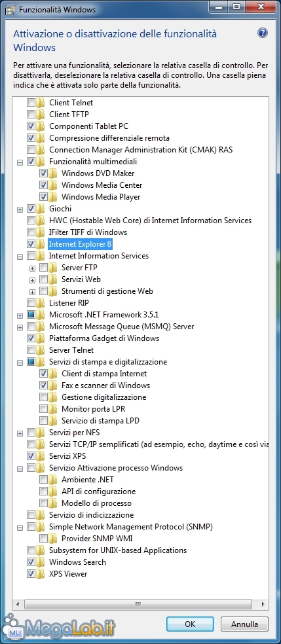Click the folder icon beside Microsoft .NET Framework 3.5.1
Image resolution: width=281 pixels, height=644 pixels.
pyautogui.click(x=40, y=315)
